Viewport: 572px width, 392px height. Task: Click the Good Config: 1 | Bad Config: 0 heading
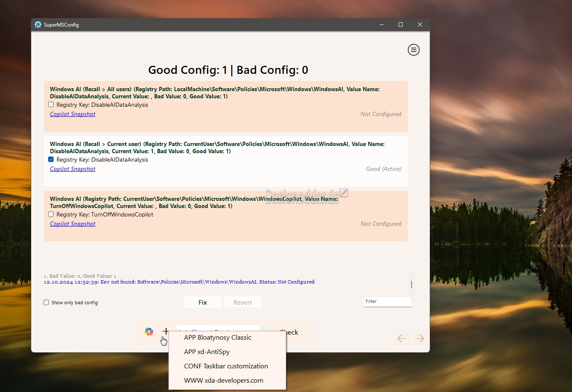[228, 70]
